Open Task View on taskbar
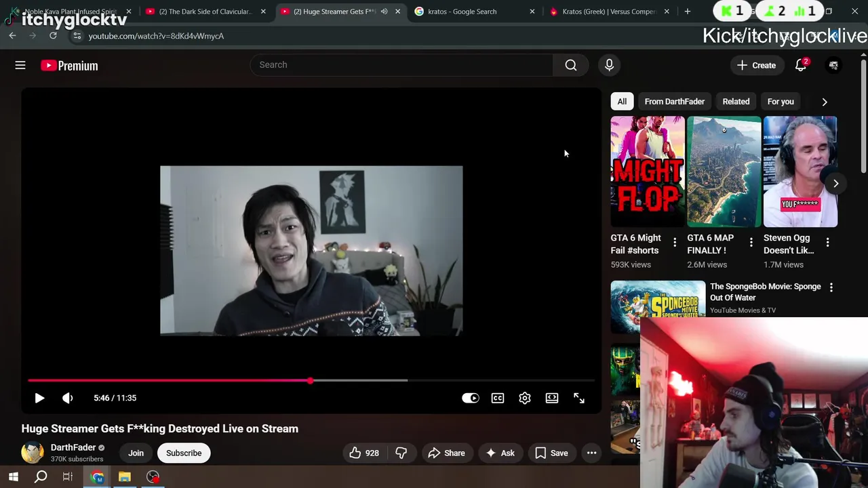 [68, 477]
